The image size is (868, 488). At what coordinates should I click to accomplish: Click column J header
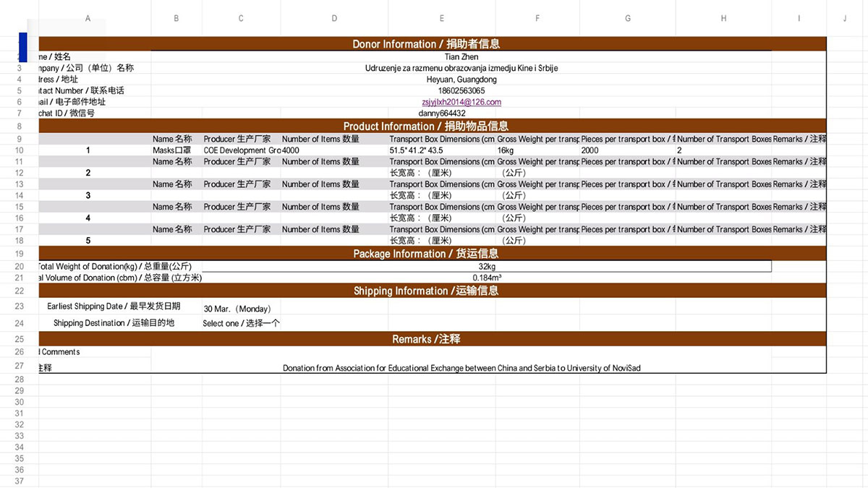pos(845,18)
